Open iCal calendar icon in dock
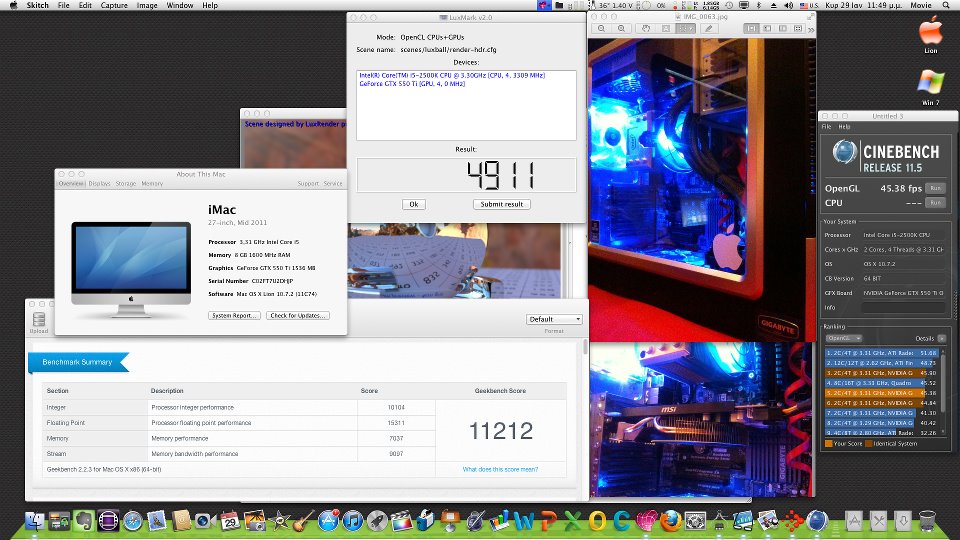960x540 pixels. (230, 520)
